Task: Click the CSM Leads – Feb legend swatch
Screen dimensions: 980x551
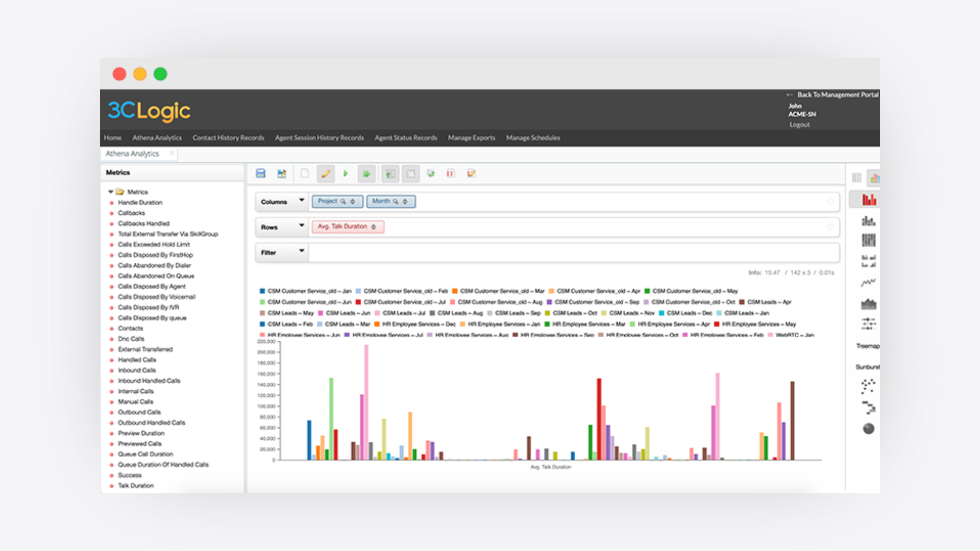Action: coord(262,324)
